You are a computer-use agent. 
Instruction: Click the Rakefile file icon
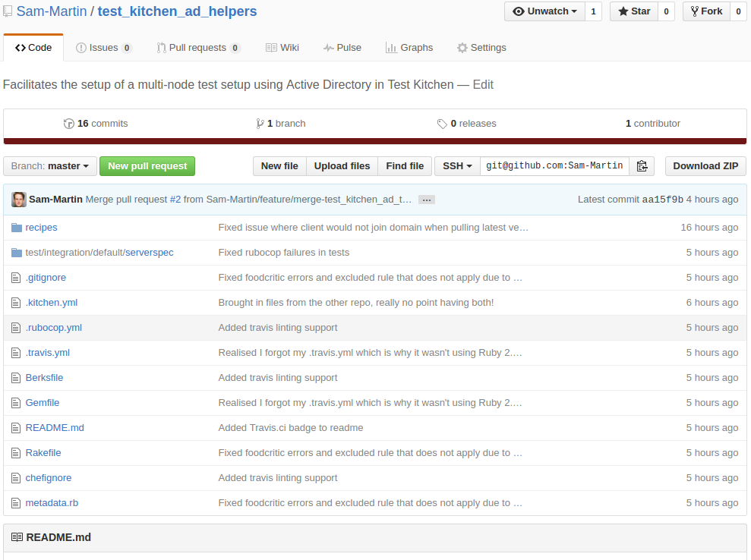pos(16,453)
